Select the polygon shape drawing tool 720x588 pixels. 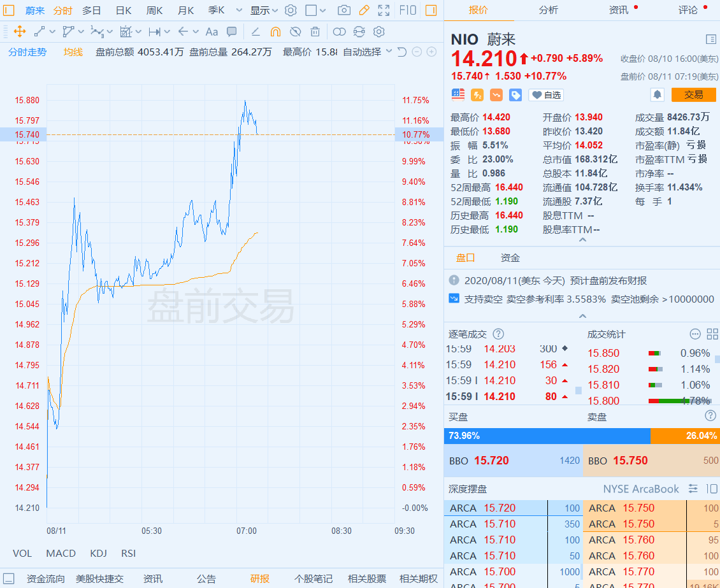pos(68,32)
